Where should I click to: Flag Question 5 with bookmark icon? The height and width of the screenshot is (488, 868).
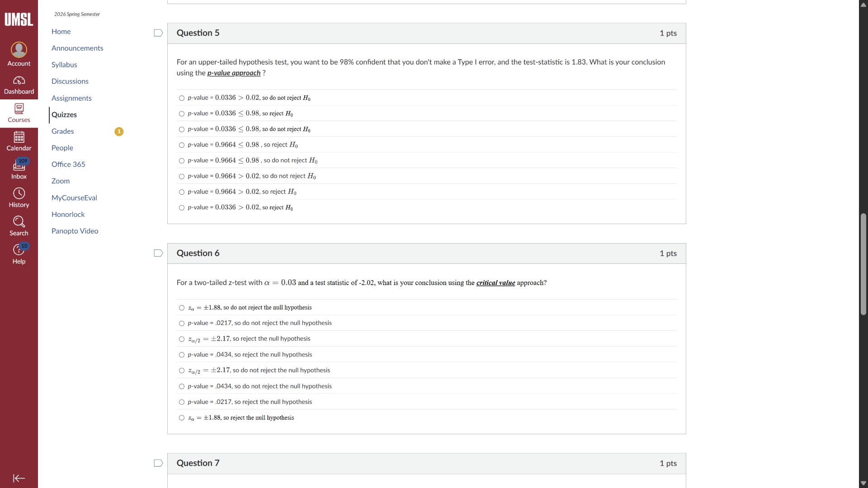click(x=158, y=33)
